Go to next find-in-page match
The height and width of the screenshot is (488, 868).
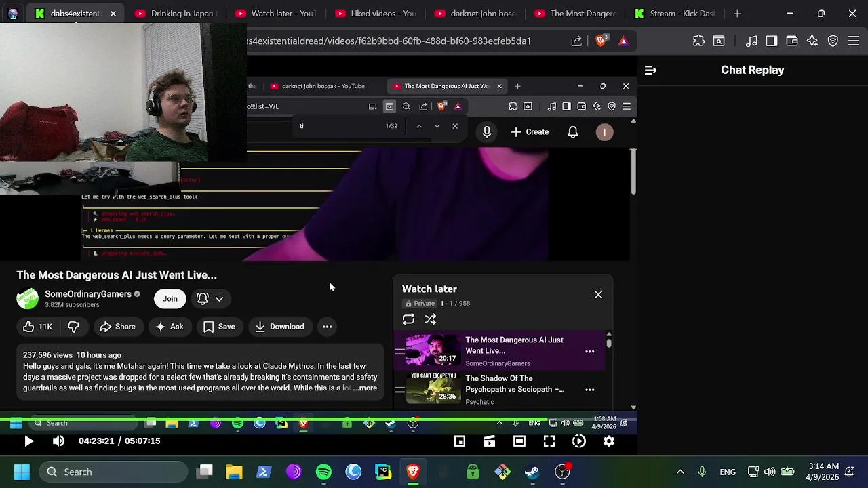(x=437, y=126)
